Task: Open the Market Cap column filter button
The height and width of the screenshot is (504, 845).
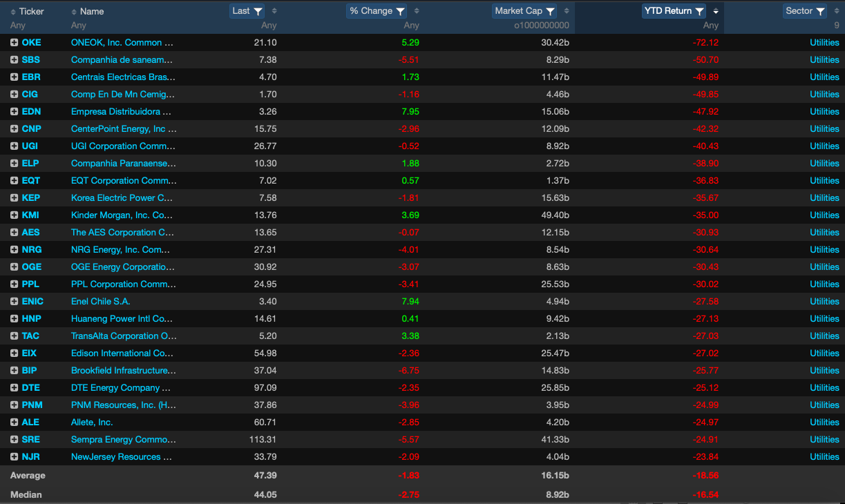Action: tap(524, 11)
